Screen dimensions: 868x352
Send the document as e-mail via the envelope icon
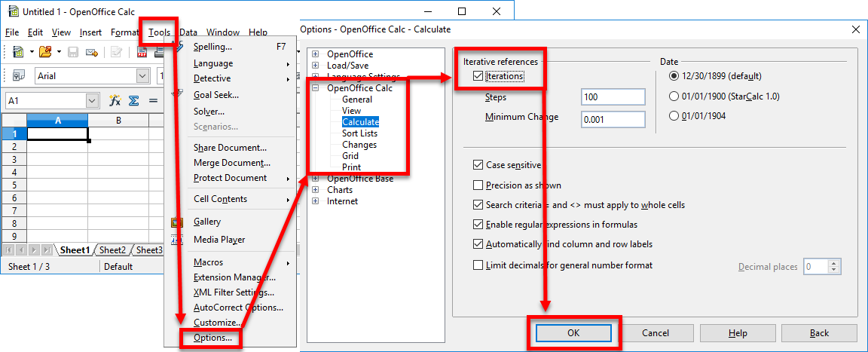tap(91, 52)
